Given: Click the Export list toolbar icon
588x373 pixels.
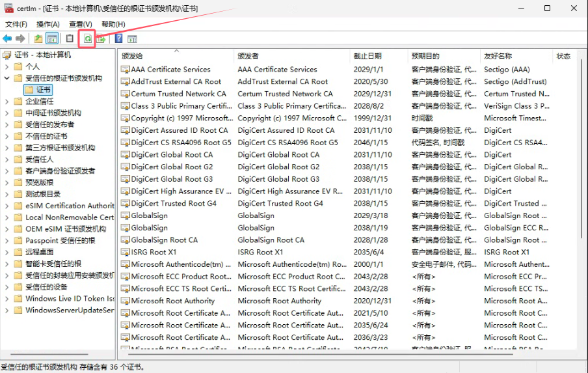Looking at the screenshot, I should pyautogui.click(x=101, y=39).
